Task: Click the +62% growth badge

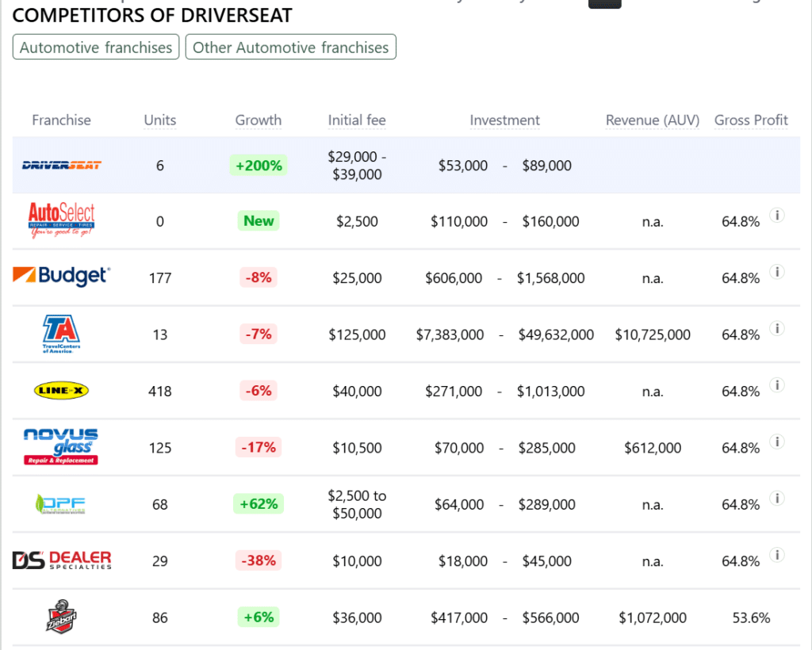Action: point(259,503)
